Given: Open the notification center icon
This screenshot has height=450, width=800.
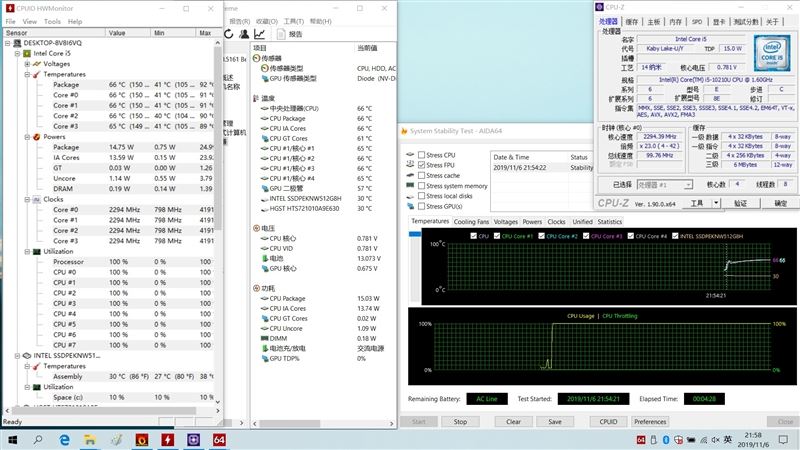Looking at the screenshot, I should (783, 440).
